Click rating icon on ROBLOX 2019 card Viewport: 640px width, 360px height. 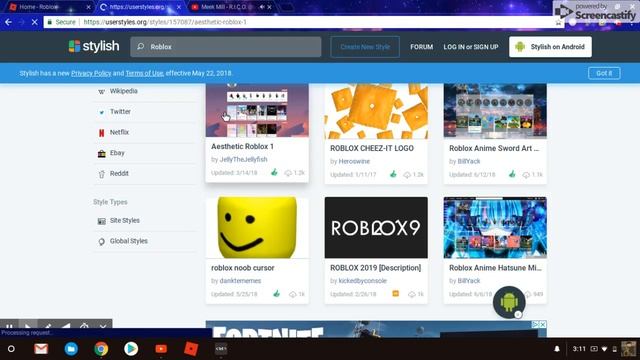[x=396, y=293]
